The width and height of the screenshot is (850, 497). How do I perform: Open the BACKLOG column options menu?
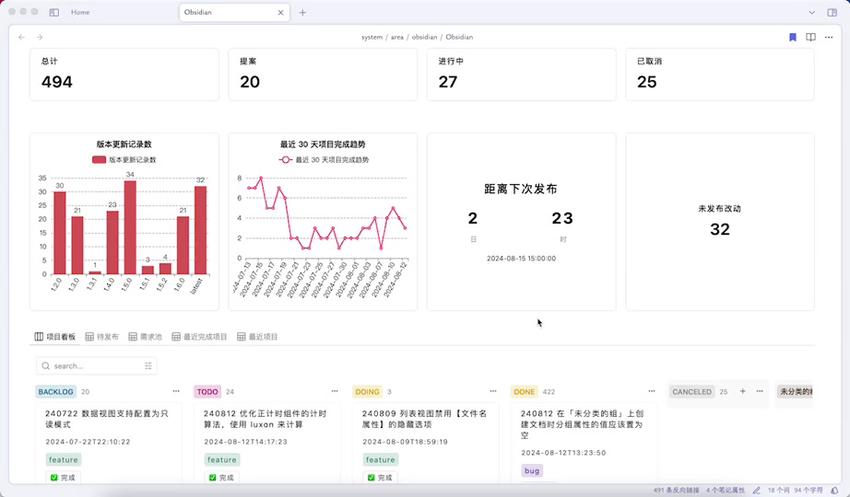click(x=176, y=392)
